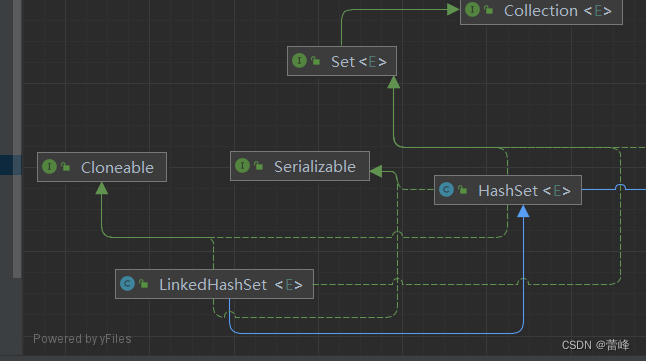The width and height of the screenshot is (646, 361).
Task: Click the public lock icon on Cloneable node
Action: coord(66,166)
